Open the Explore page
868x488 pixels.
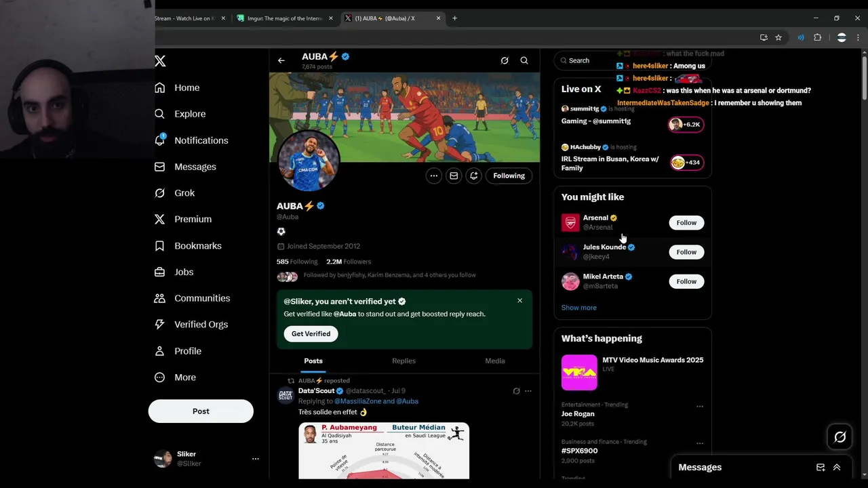point(180,114)
